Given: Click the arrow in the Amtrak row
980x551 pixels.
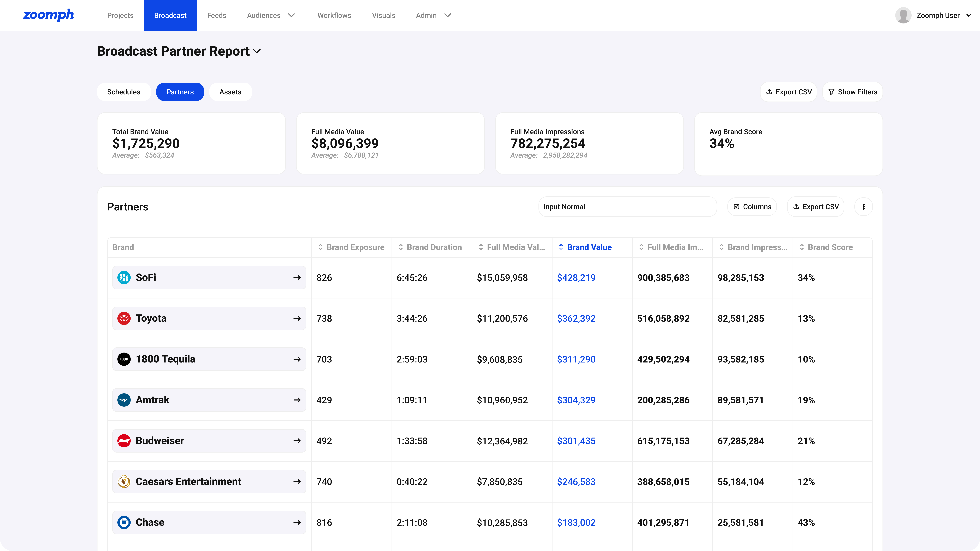Looking at the screenshot, I should pos(297,400).
